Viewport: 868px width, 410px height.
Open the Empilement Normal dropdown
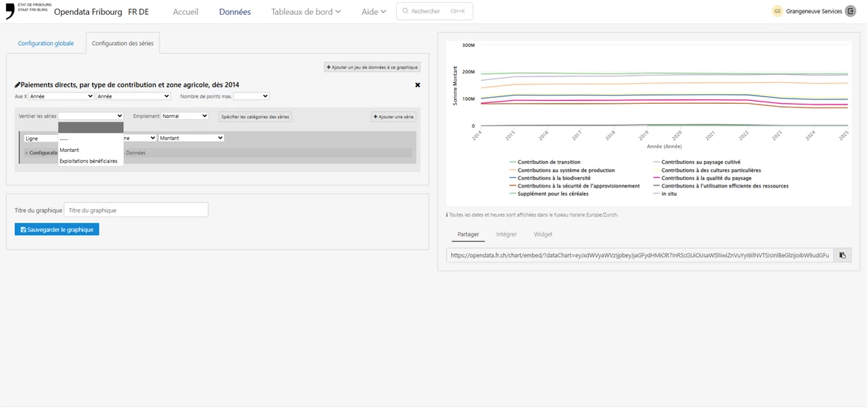(185, 116)
